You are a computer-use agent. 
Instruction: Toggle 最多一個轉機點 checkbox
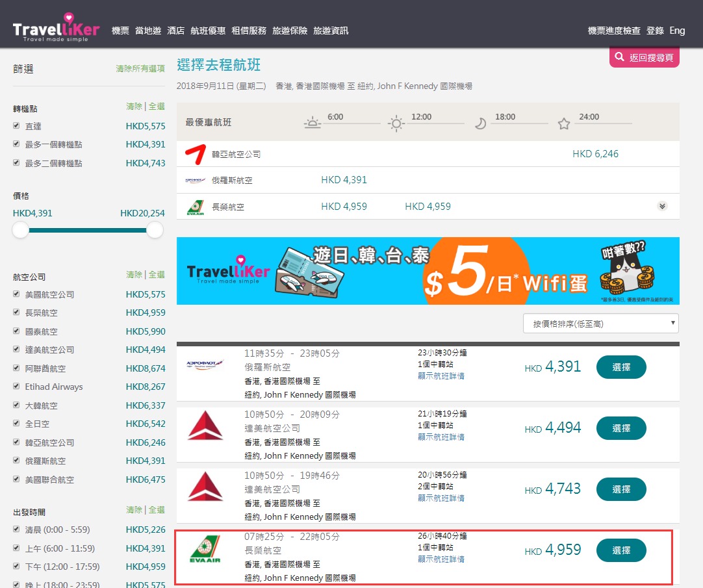pos(16,144)
